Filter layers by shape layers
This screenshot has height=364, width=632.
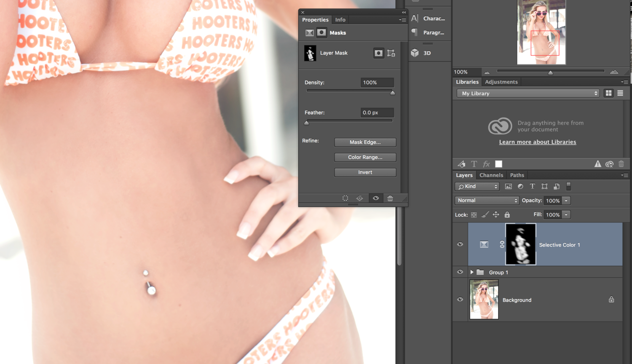(x=544, y=186)
